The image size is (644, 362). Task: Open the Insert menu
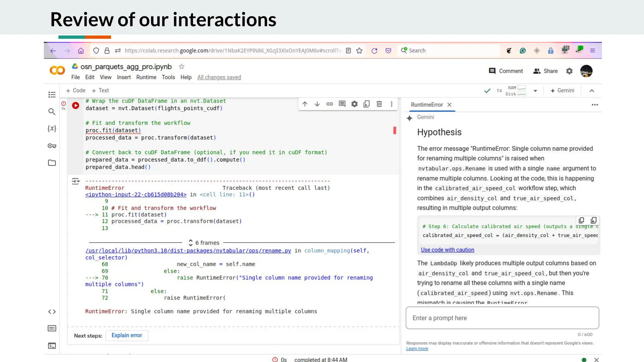pos(124,77)
